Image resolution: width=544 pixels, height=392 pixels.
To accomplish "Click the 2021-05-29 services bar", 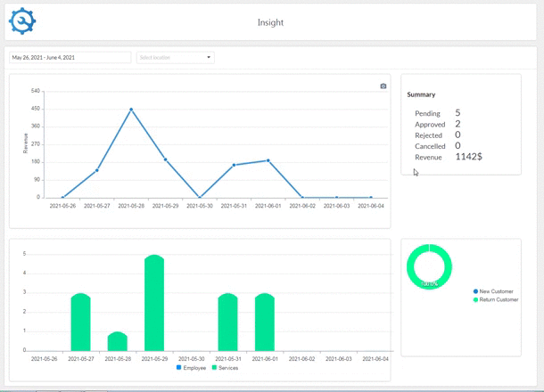I will click(x=154, y=303).
